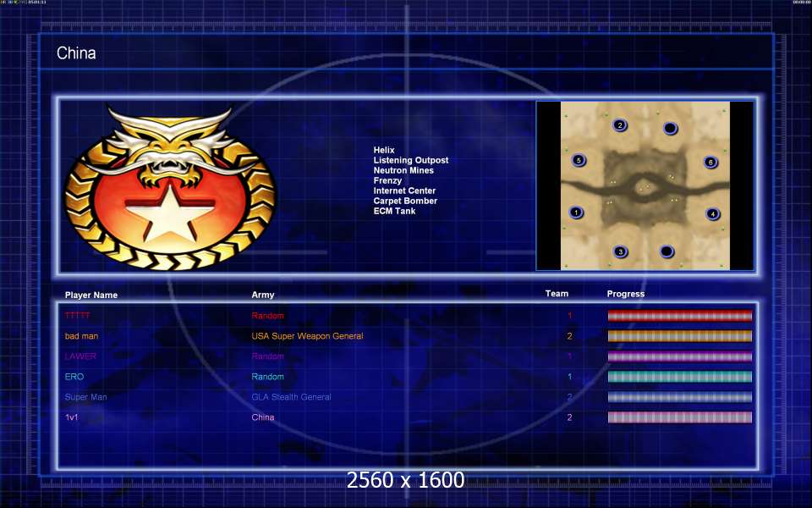Select start position 2 on minimap
Screen dimensions: 812x508
click(620, 125)
